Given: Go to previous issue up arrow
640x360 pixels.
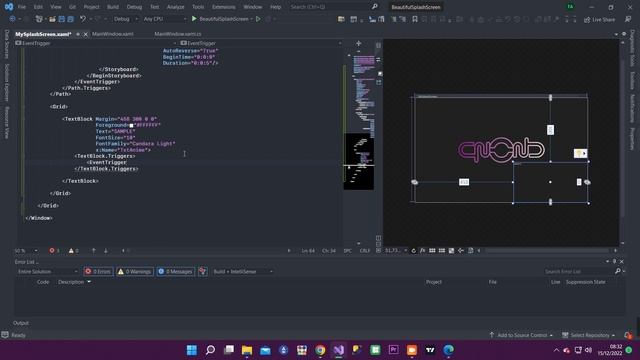Looking at the screenshot, I should pos(93,251).
